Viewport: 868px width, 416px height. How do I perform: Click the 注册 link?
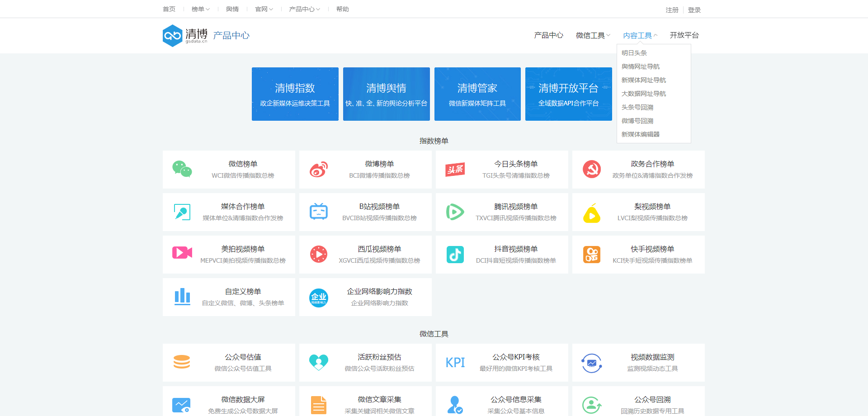672,10
